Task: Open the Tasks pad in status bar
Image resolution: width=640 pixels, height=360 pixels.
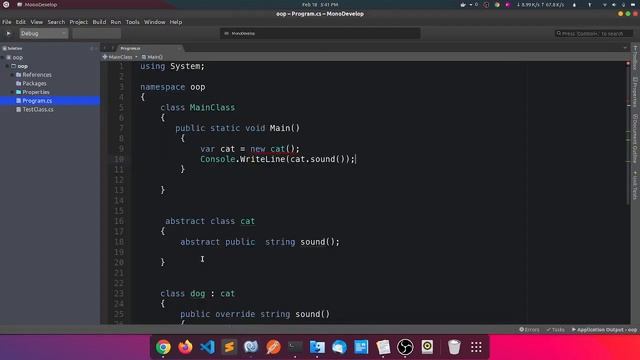Action: point(556,330)
